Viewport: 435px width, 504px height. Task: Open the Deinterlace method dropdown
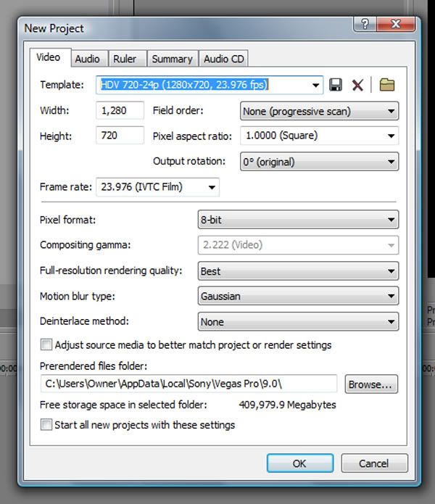pos(298,321)
